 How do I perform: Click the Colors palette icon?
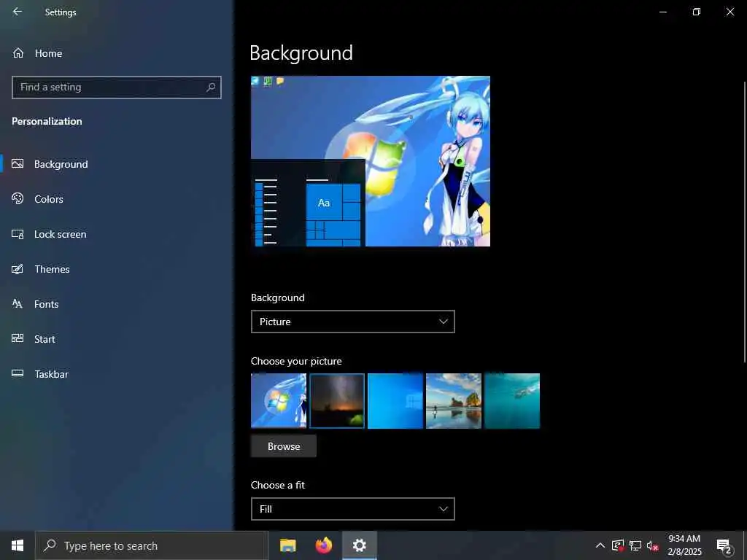click(x=18, y=198)
